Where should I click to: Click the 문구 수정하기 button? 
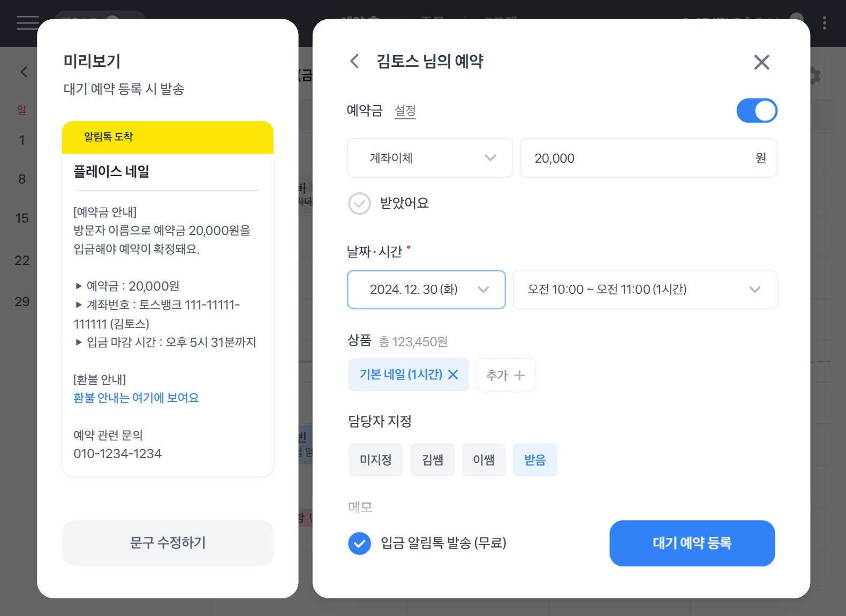pyautogui.click(x=168, y=543)
